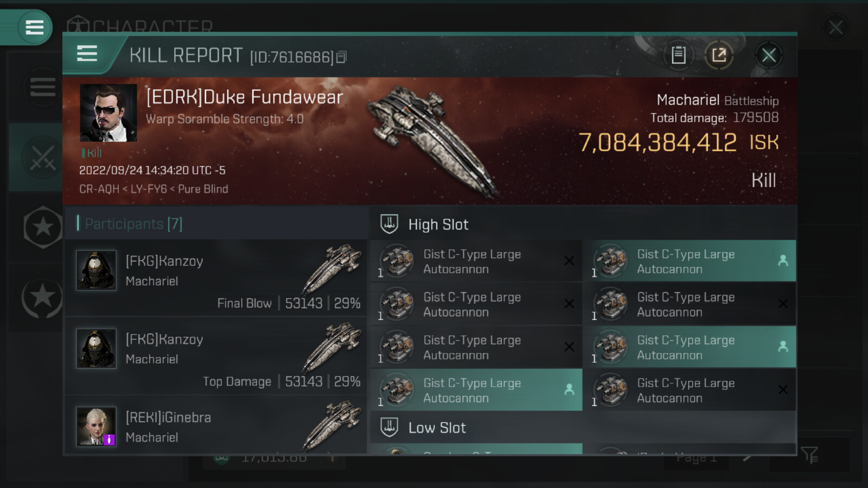Open the clipboard icon in header

click(x=678, y=55)
